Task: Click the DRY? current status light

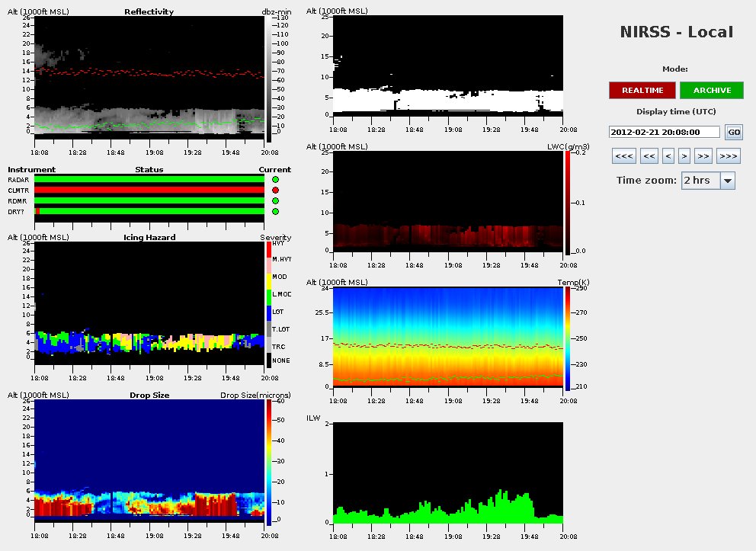Action: 275,211
